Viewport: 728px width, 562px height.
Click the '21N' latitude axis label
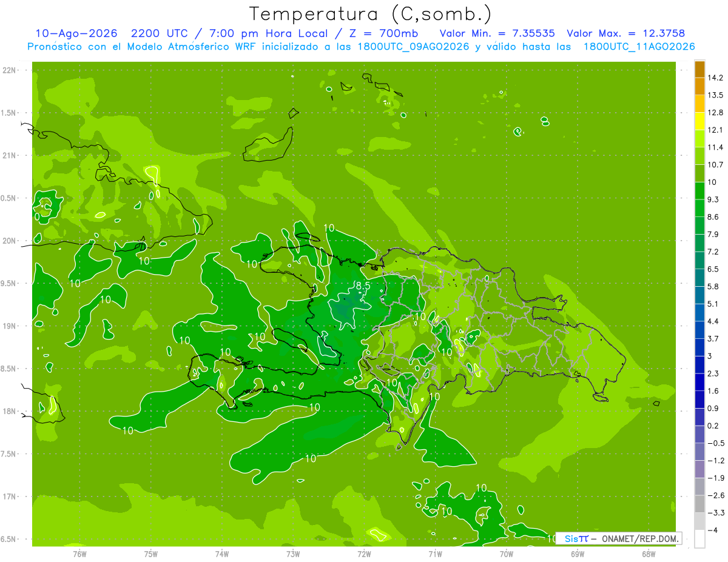8,155
